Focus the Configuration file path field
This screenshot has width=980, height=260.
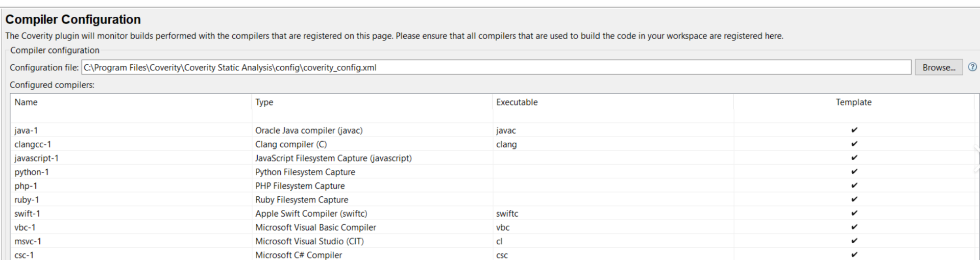[x=496, y=67]
